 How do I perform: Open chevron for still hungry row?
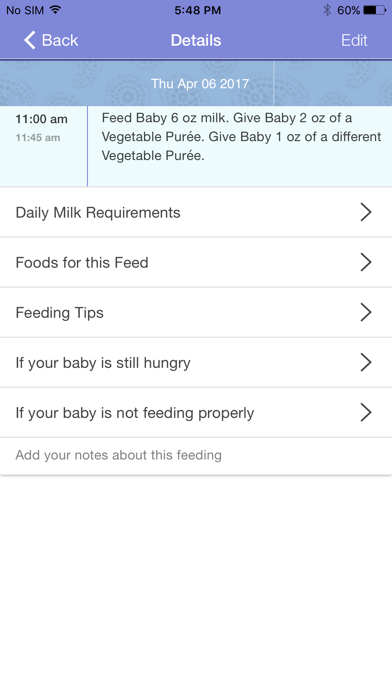tap(366, 362)
